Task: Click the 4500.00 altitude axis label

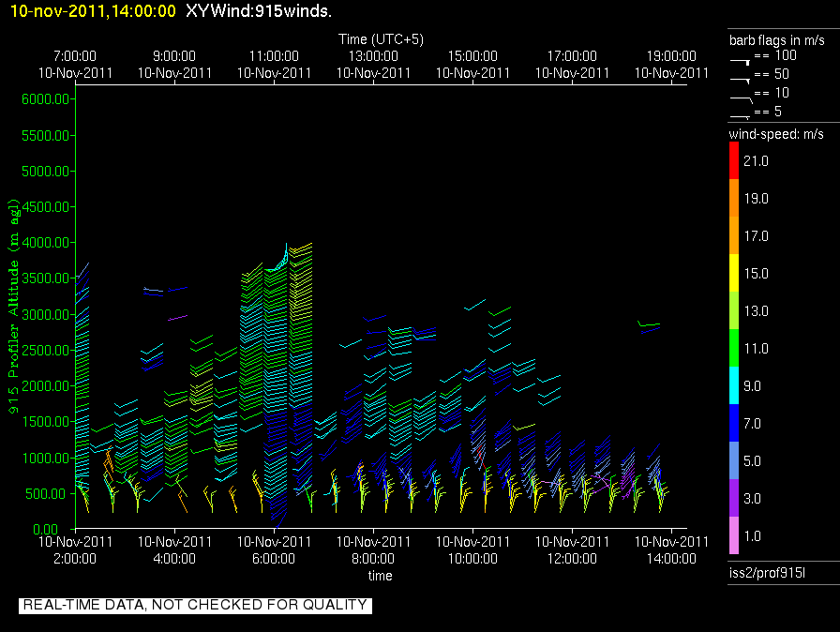Action: (x=46, y=206)
